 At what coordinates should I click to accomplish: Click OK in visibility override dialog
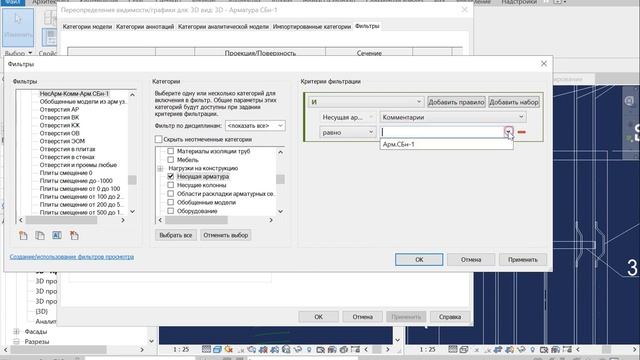318,317
